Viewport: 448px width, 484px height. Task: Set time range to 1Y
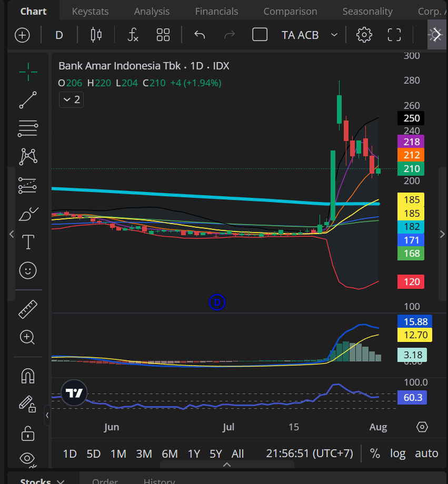tap(194, 453)
